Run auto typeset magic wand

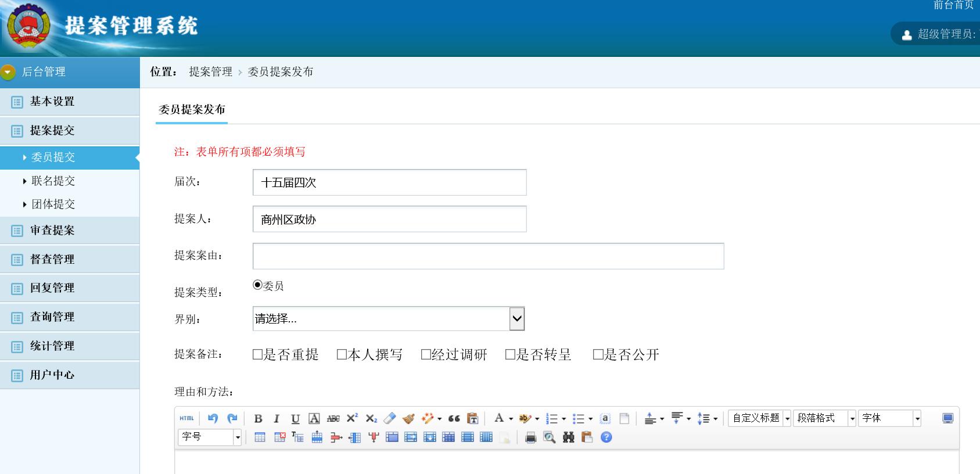428,418
